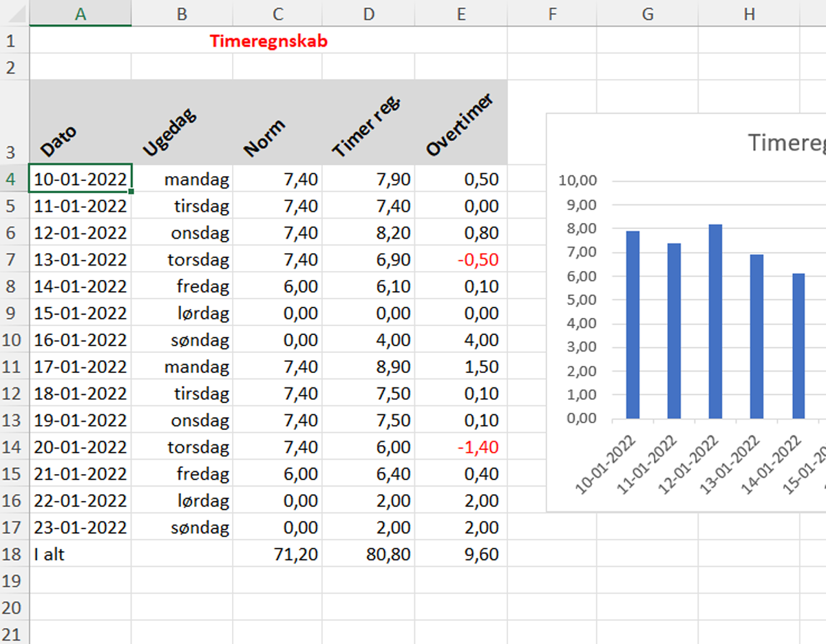Select the red -1,40 overtime value

click(x=460, y=447)
